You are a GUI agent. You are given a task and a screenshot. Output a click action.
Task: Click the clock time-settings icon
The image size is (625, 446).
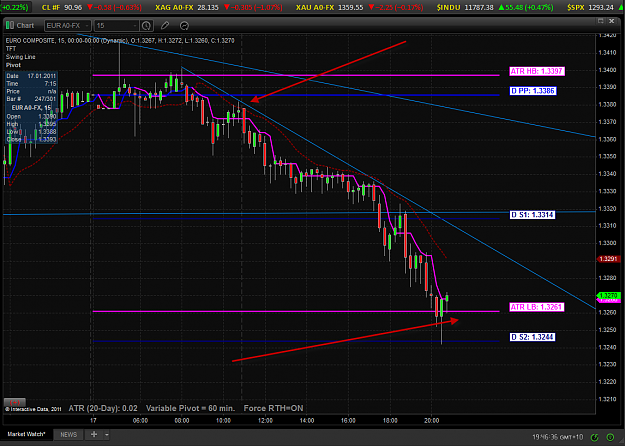point(146,26)
